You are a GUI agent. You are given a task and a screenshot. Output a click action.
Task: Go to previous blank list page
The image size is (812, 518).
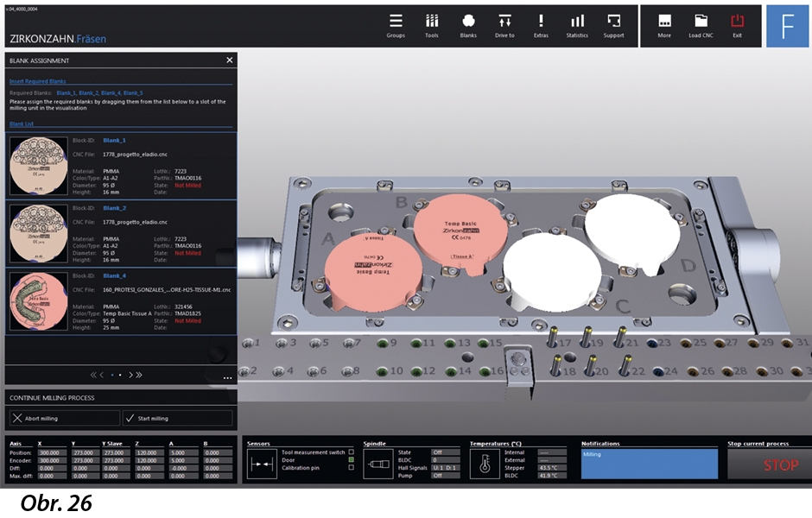click(x=102, y=375)
